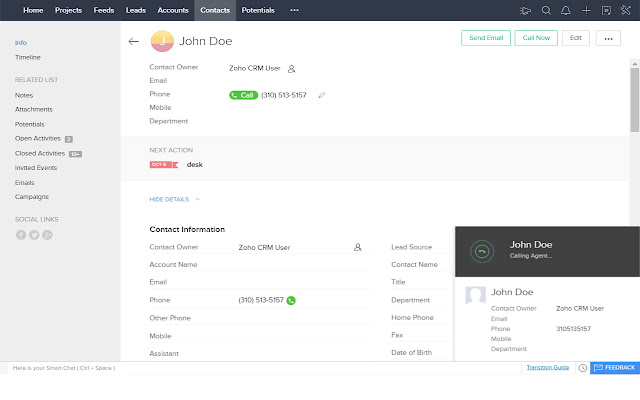Viewport: 640px width, 400px height.
Task: Jump to Attachments related list
Action: pos(34,109)
